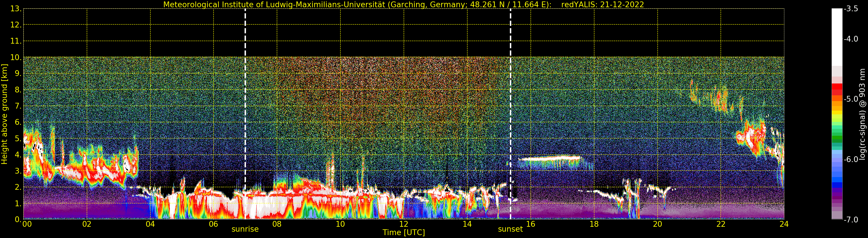Click colorbar tick label -6.0
The width and height of the screenshot is (868, 238).
click(x=851, y=159)
